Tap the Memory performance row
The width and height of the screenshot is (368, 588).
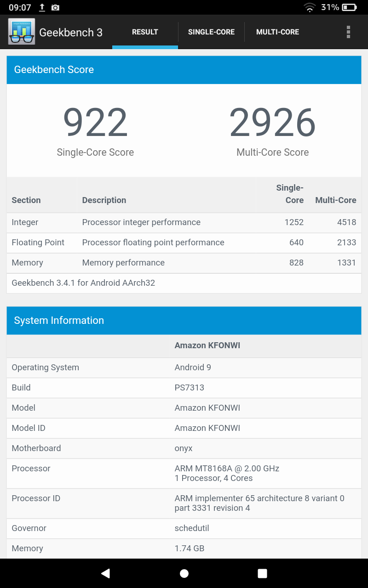point(184,263)
